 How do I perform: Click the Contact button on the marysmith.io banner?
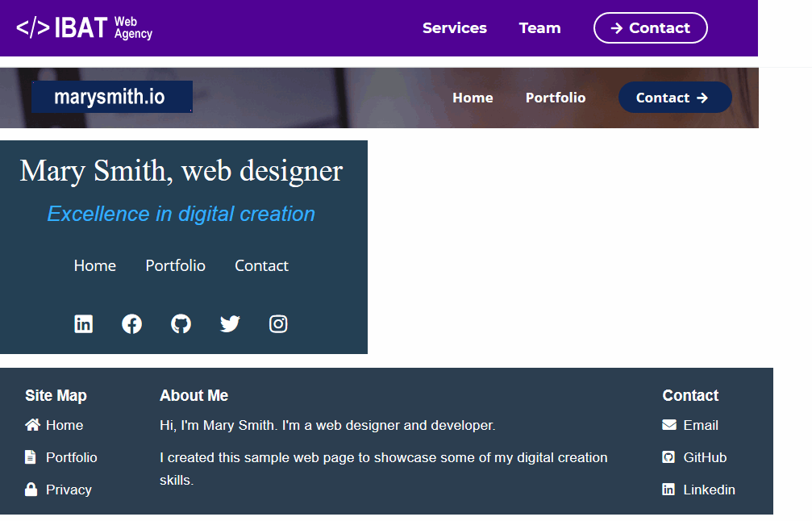(675, 98)
